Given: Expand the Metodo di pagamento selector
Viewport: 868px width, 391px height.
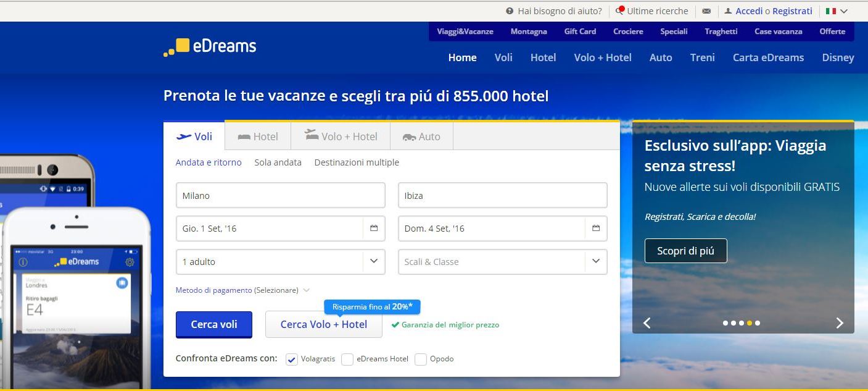Looking at the screenshot, I should tap(242, 290).
